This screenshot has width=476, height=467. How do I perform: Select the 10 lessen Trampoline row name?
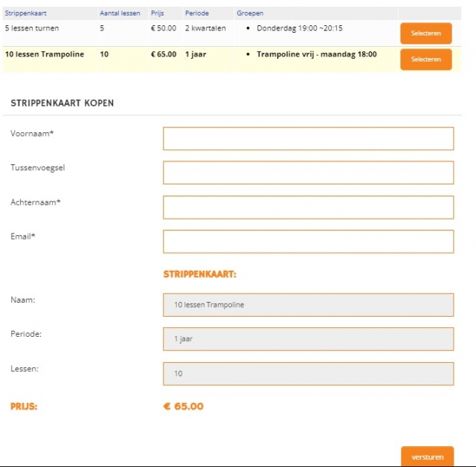coord(45,54)
